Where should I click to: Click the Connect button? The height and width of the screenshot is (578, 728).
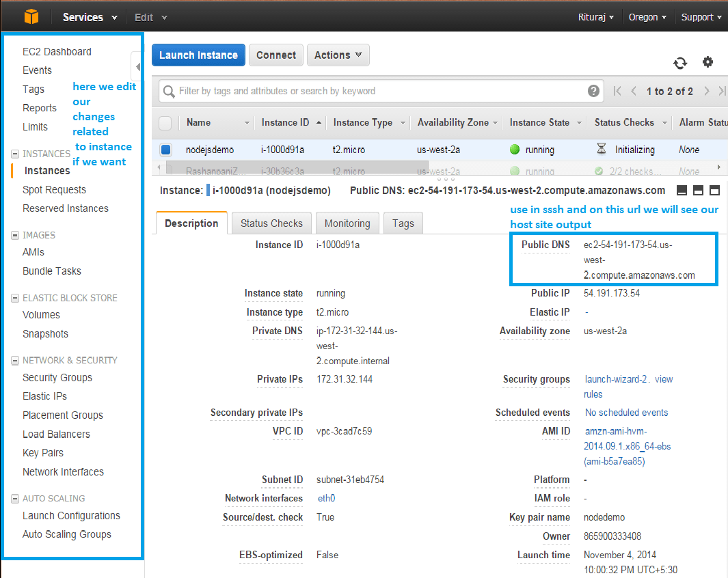[x=275, y=55]
